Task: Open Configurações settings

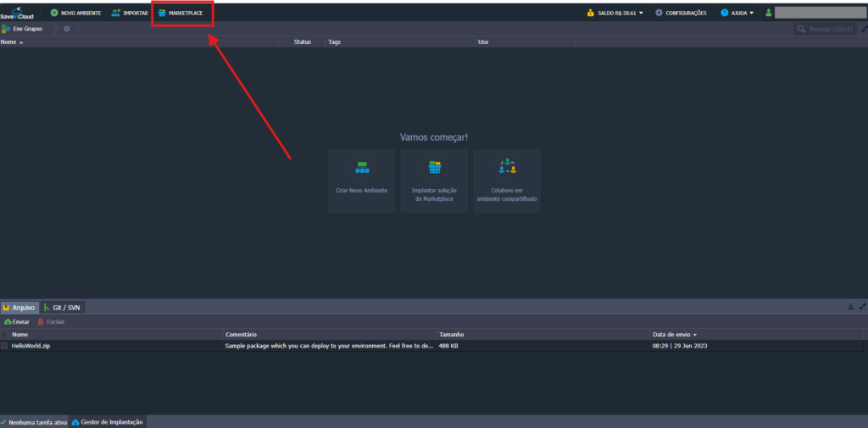Action: tap(681, 13)
